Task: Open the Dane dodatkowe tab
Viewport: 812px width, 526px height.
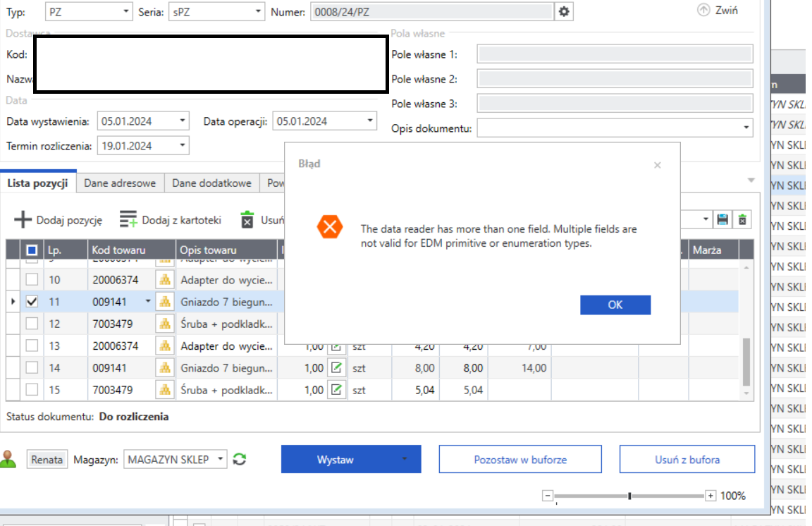Action: pyautogui.click(x=211, y=183)
